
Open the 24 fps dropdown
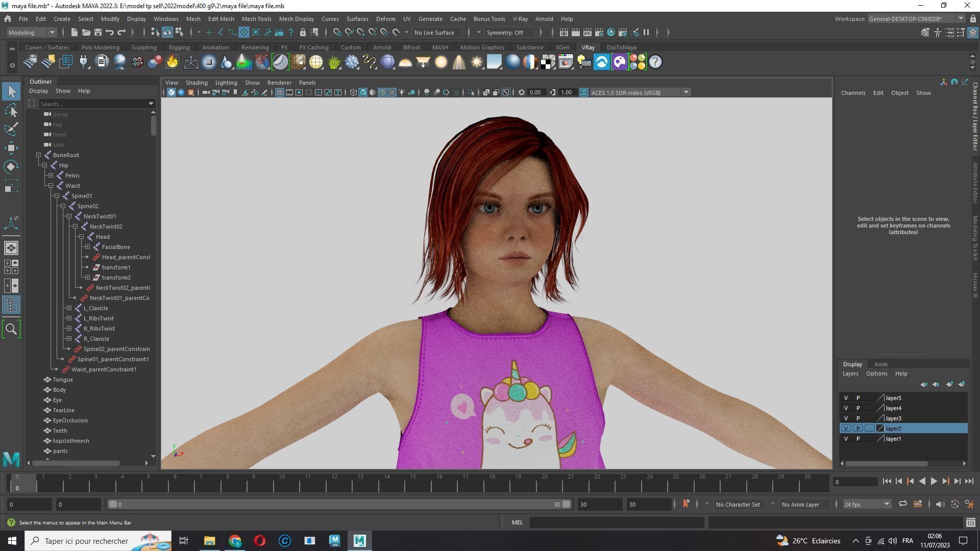click(x=866, y=504)
